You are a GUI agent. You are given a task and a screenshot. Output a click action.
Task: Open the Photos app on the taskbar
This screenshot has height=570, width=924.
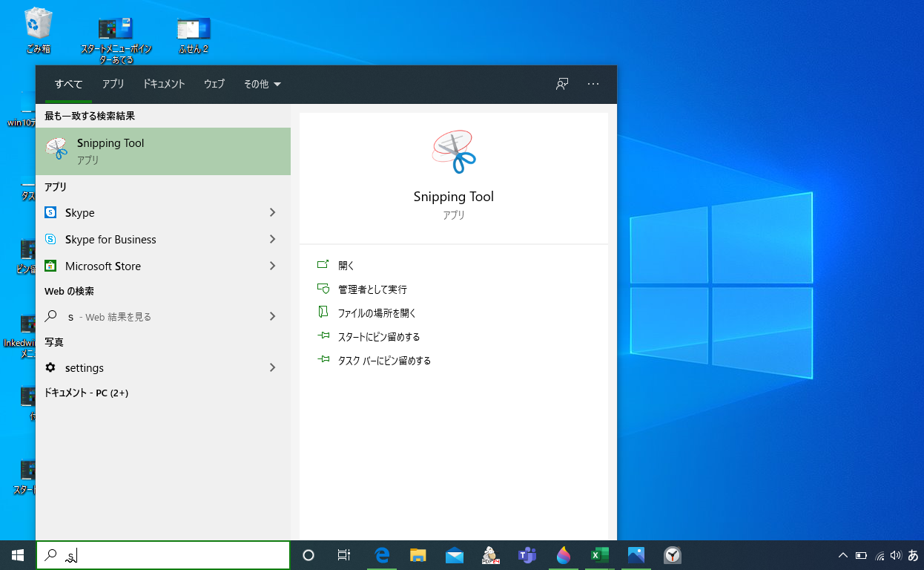pos(636,555)
